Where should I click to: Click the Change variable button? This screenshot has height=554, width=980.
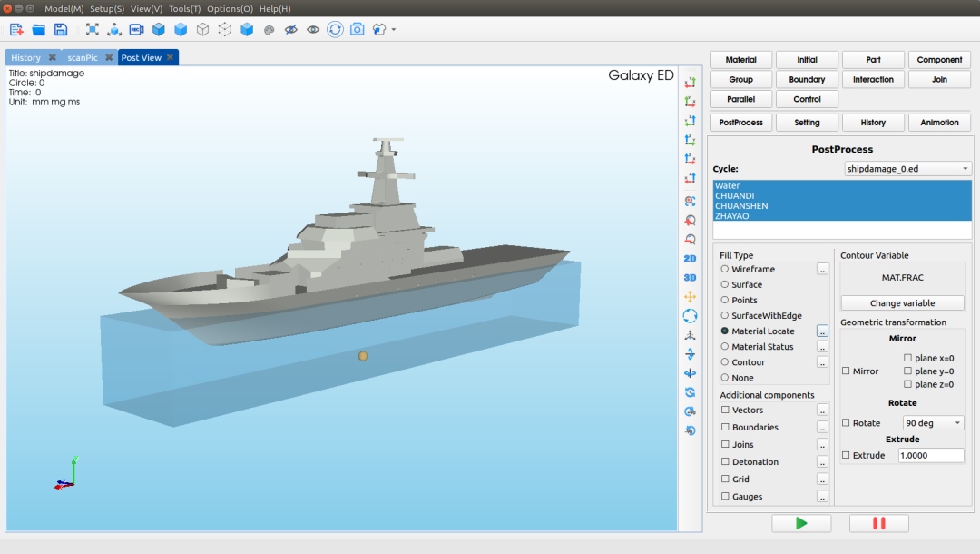point(902,303)
